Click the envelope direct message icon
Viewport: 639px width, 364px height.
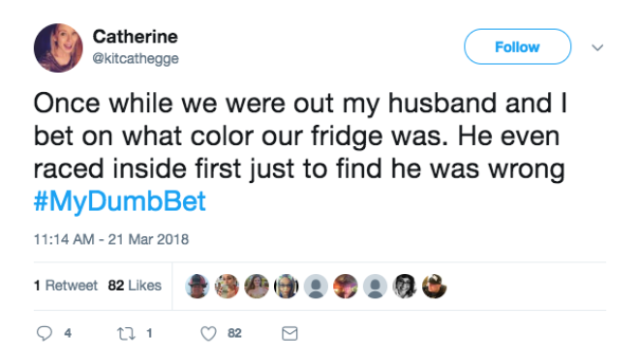[x=289, y=333]
